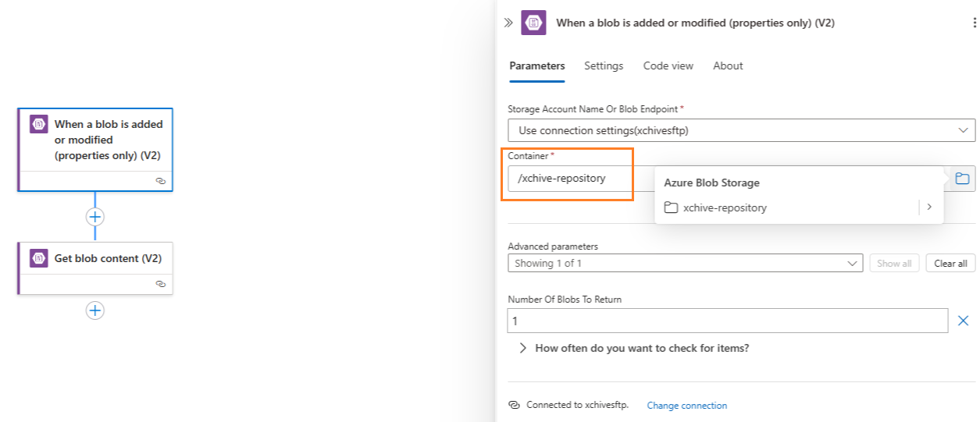Open Storage Account Name dropdown

tap(741, 130)
